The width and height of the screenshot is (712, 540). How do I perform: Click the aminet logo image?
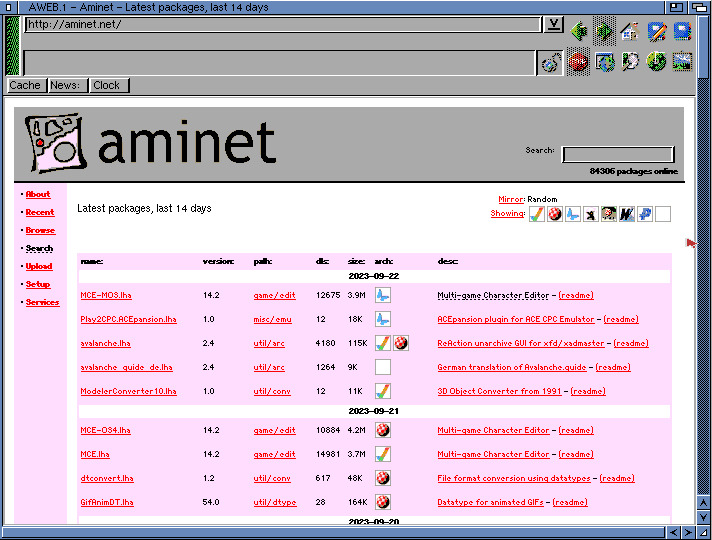point(150,143)
